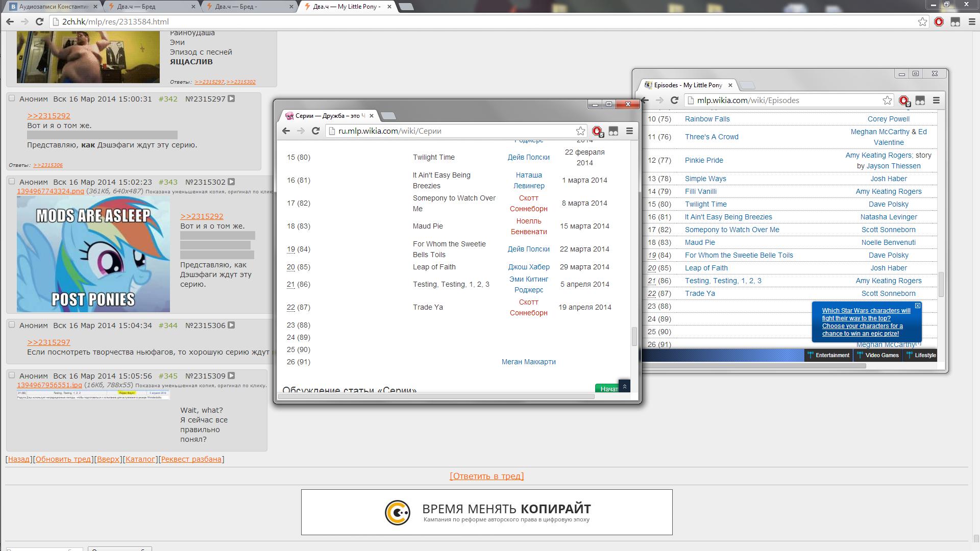Go back in the ru.mlp.wikia window
Viewport: 980px width, 551px height.
[x=286, y=131]
